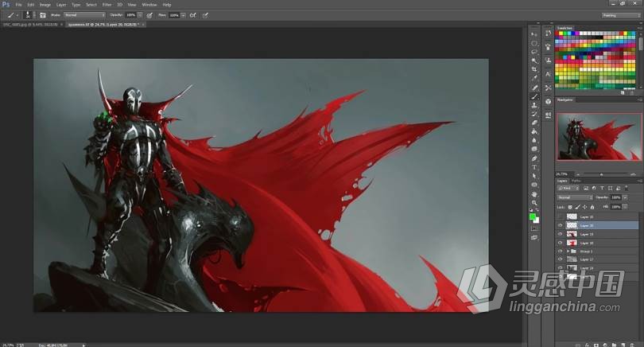Hide Layer 17 via eye icon
The image size is (644, 347).
(x=561, y=259)
